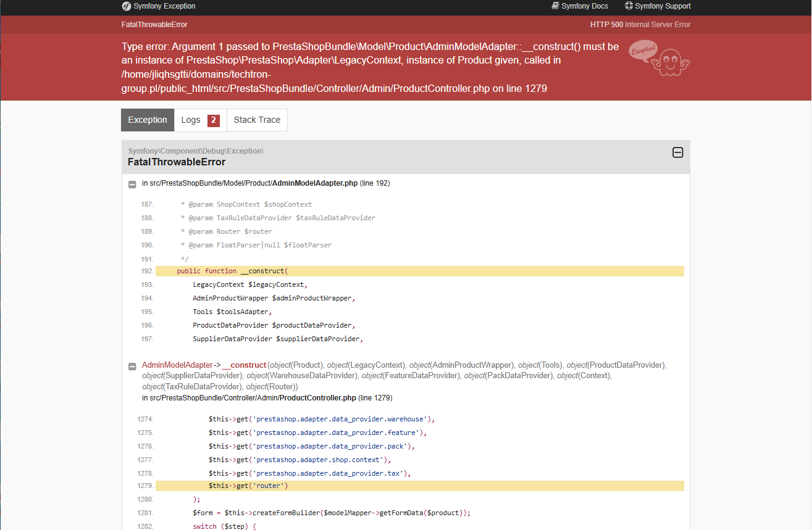Collapse the FatalThrowableError exception block
Image resolution: width=812 pixels, height=530 pixels.
(x=677, y=152)
